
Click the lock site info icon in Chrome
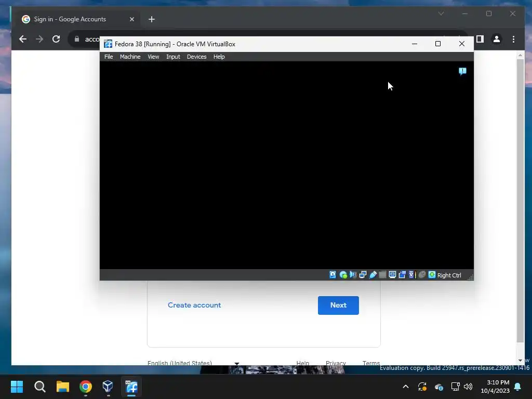pyautogui.click(x=77, y=39)
